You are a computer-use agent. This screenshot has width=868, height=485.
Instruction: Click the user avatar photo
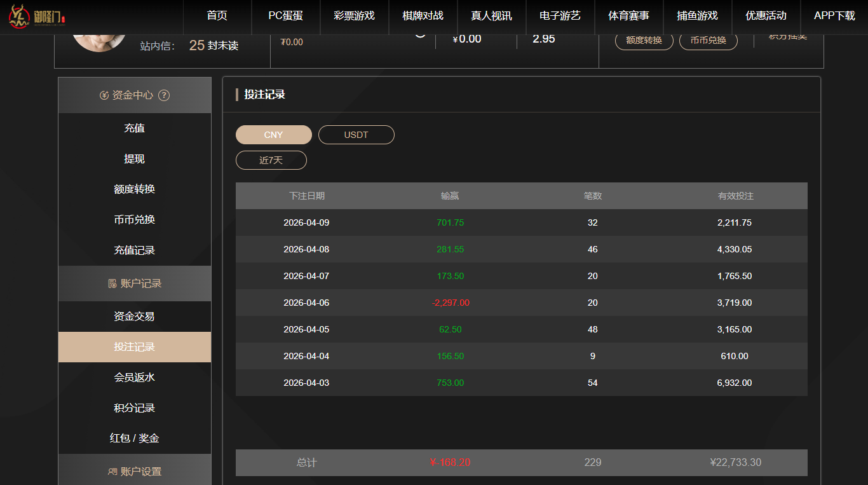pos(98,38)
